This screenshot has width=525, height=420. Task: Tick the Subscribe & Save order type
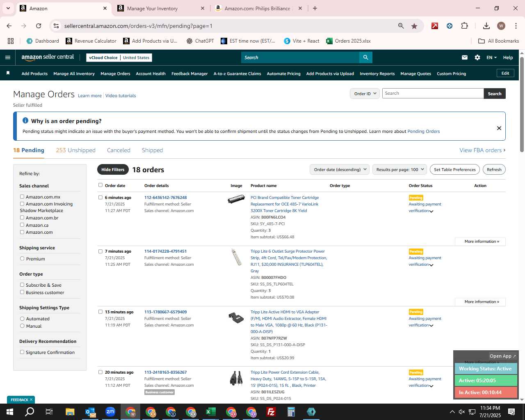click(22, 285)
